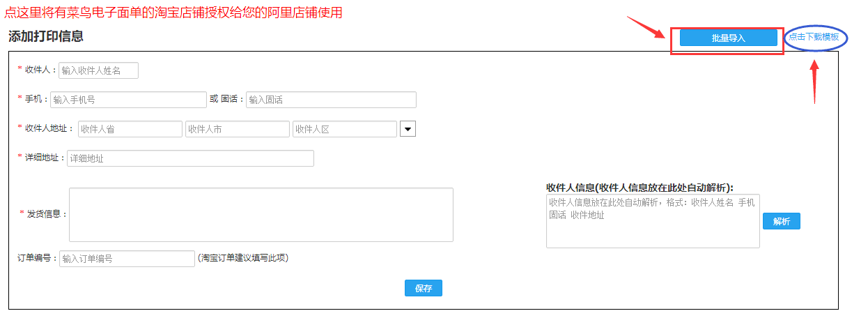Select the 固话 landline input field
The image size is (868, 318).
(331, 100)
